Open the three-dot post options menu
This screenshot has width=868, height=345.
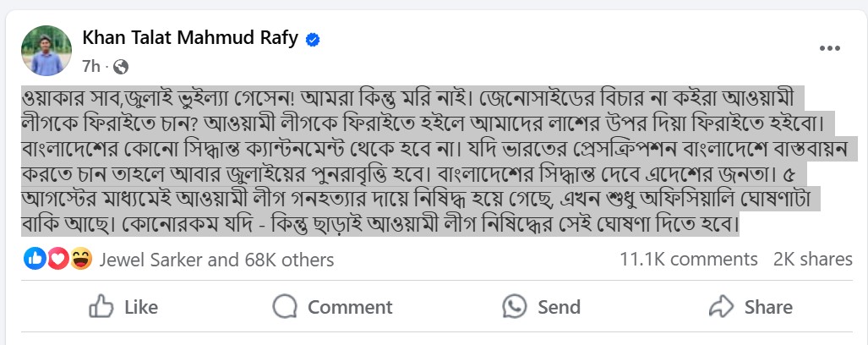point(829,50)
